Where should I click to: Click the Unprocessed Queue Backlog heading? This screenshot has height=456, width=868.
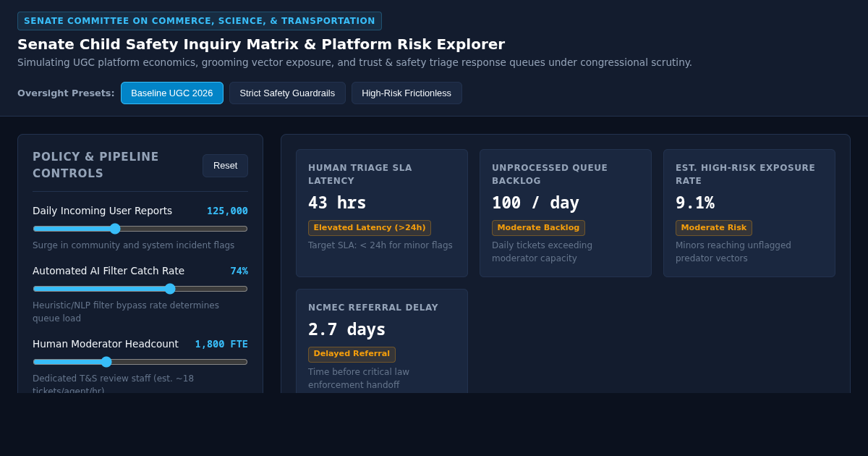pos(550,174)
